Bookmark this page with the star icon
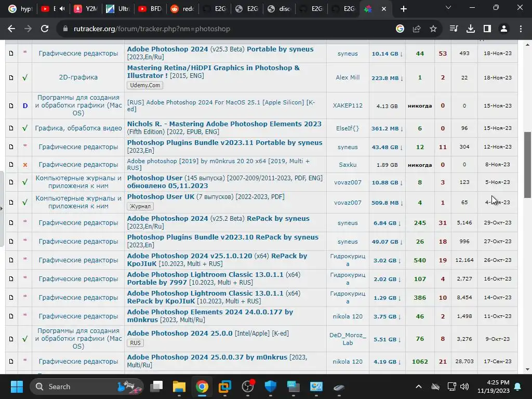Screen dimensions: 532x399 click(433, 29)
